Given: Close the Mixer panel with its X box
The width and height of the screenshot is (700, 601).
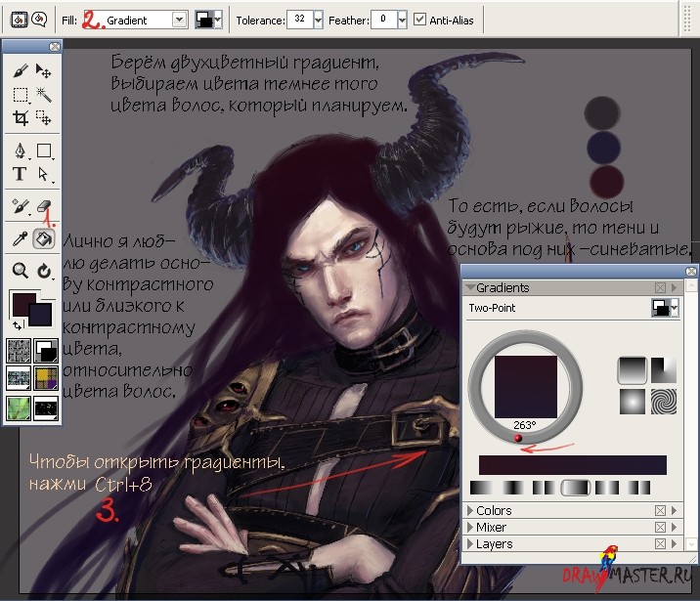Looking at the screenshot, I should [x=660, y=528].
